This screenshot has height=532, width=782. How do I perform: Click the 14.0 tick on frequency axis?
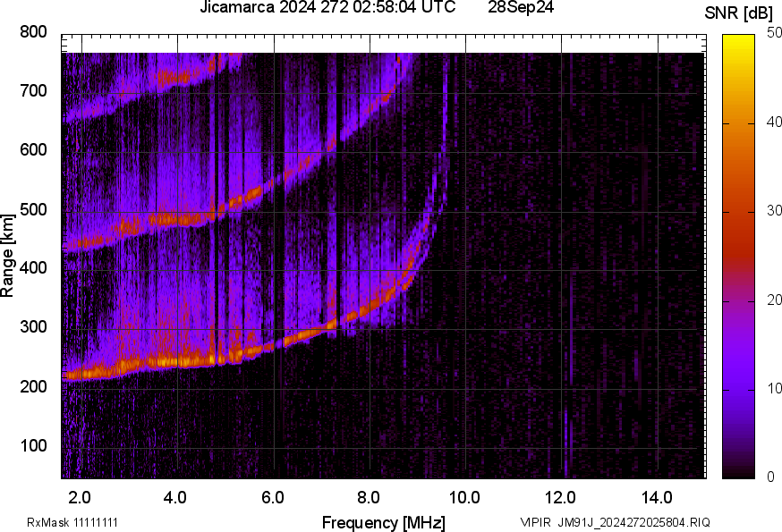[x=657, y=497]
